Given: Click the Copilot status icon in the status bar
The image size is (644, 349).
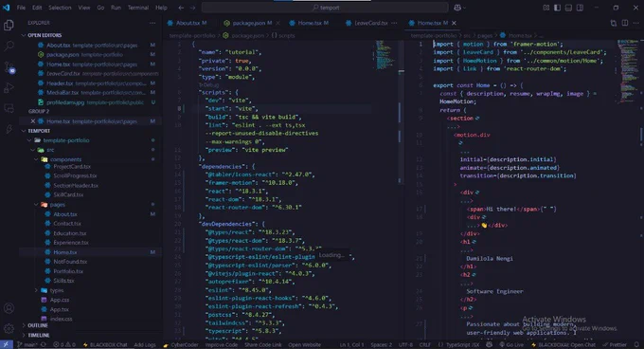Looking at the screenshot, I should click(x=490, y=344).
